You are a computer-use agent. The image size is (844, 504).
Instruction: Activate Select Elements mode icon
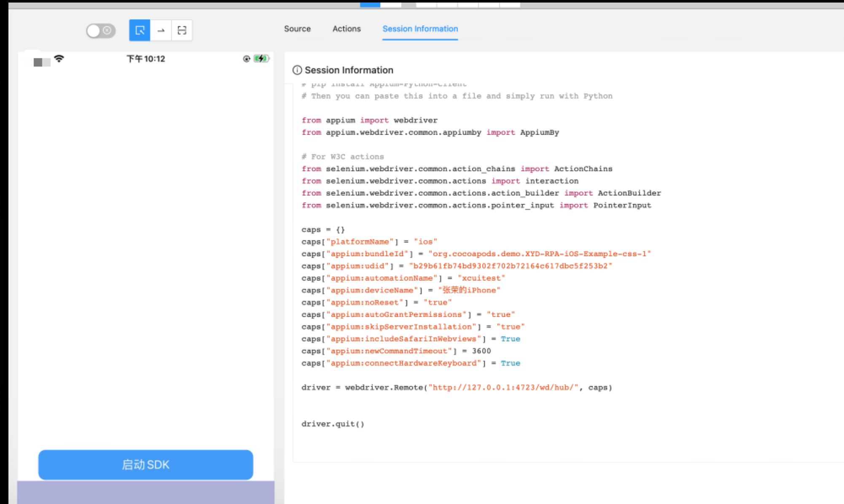pyautogui.click(x=140, y=30)
